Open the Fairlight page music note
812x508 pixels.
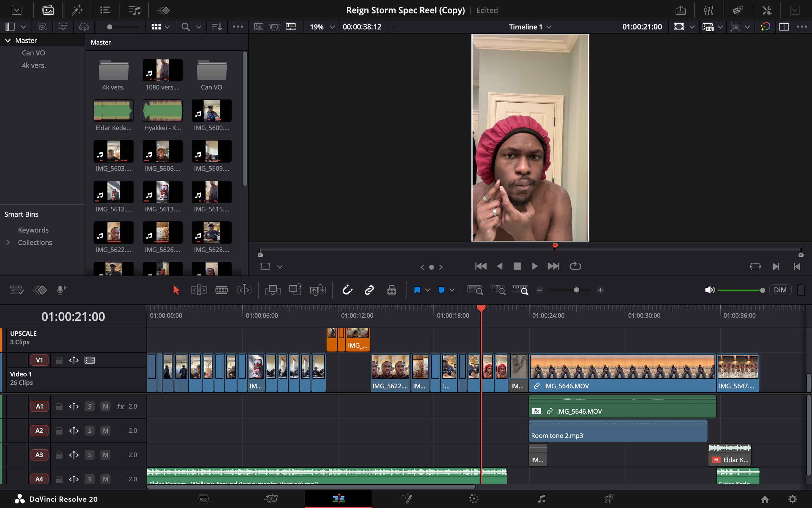(x=541, y=499)
